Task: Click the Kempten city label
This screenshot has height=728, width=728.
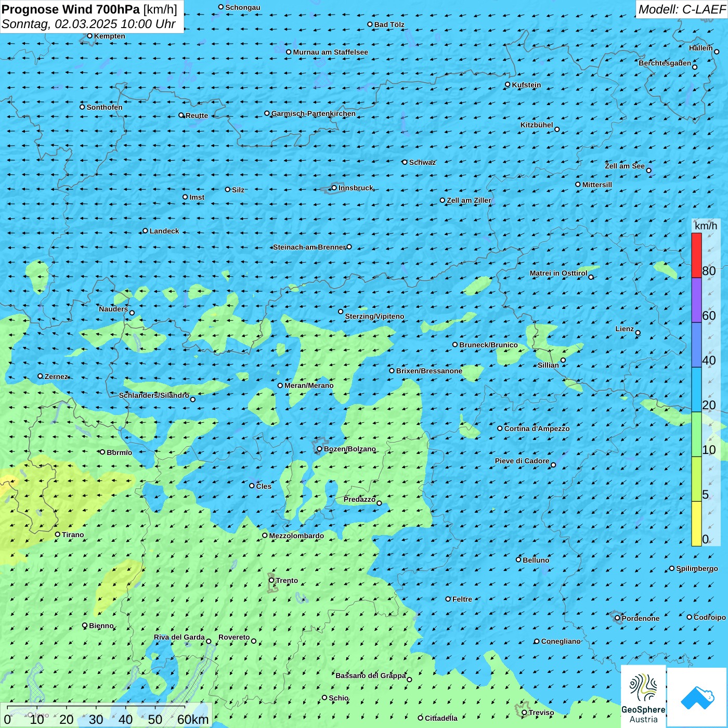Action: (x=109, y=36)
